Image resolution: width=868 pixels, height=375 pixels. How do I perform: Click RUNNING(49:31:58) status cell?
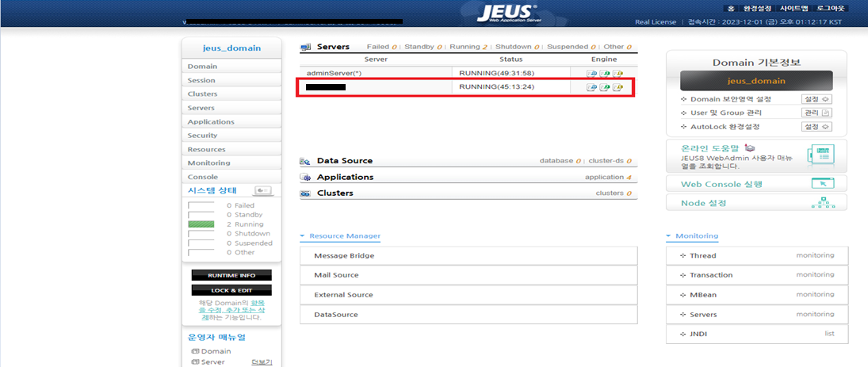(497, 73)
